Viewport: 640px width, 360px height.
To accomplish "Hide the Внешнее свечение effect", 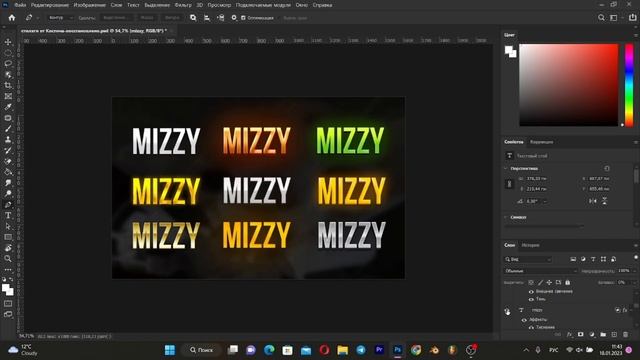I will click(531, 292).
